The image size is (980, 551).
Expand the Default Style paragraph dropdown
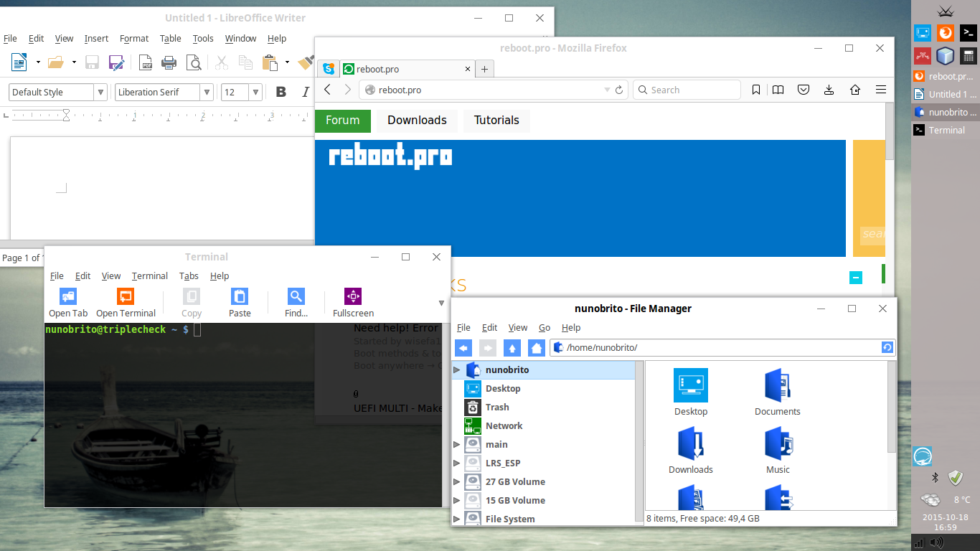click(100, 92)
